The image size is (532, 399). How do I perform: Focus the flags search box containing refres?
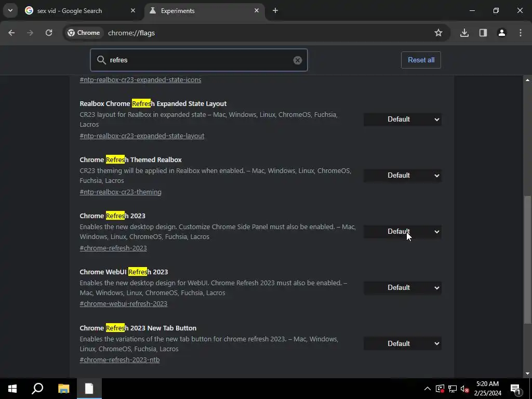(x=199, y=60)
